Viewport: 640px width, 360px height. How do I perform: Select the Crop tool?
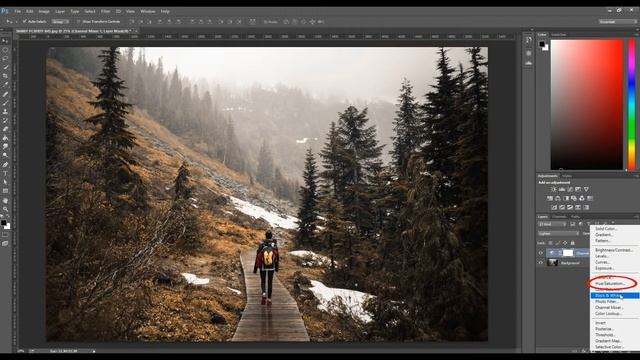[5, 76]
